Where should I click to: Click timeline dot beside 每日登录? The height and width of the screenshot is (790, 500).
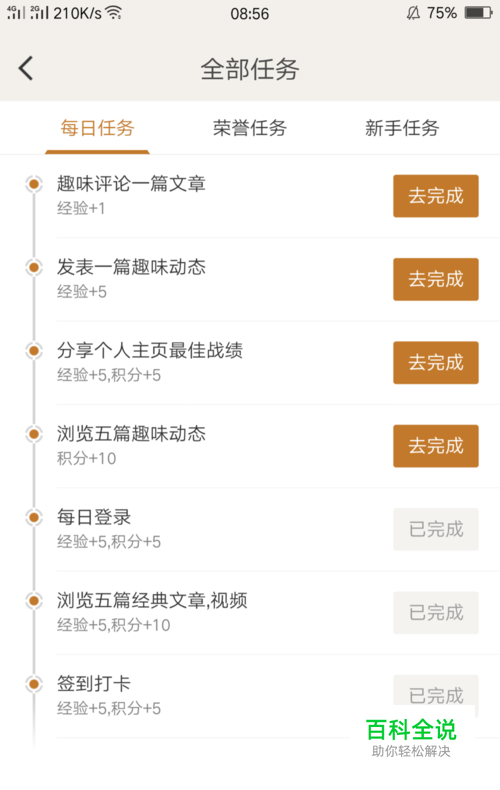point(34,517)
